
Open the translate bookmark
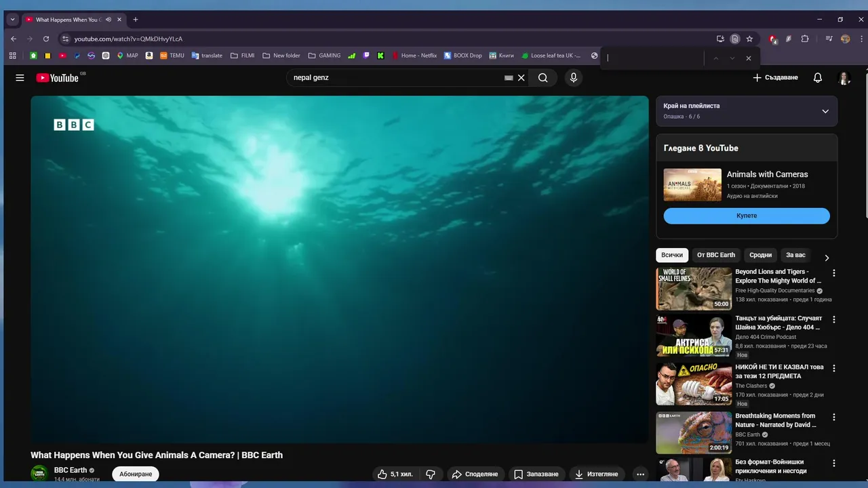tap(207, 56)
